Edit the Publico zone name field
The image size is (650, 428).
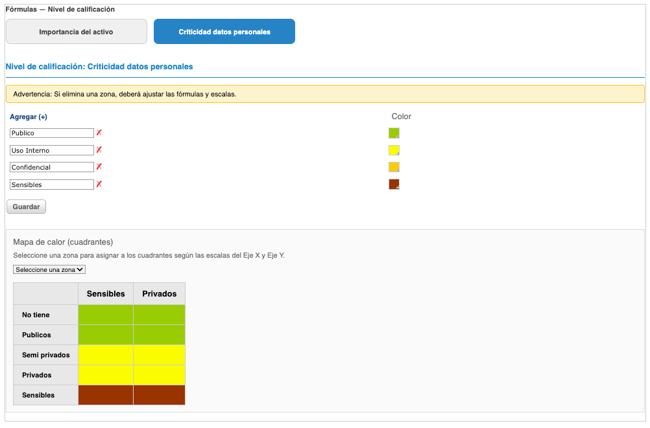(52, 133)
